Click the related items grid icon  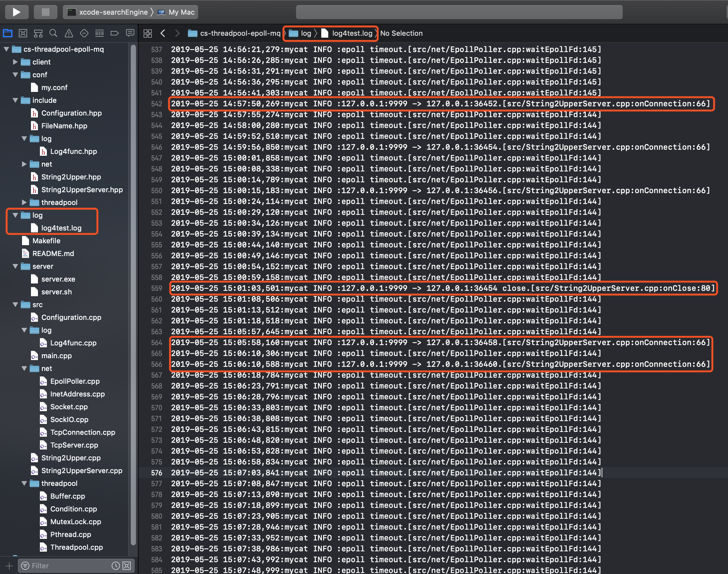(148, 33)
